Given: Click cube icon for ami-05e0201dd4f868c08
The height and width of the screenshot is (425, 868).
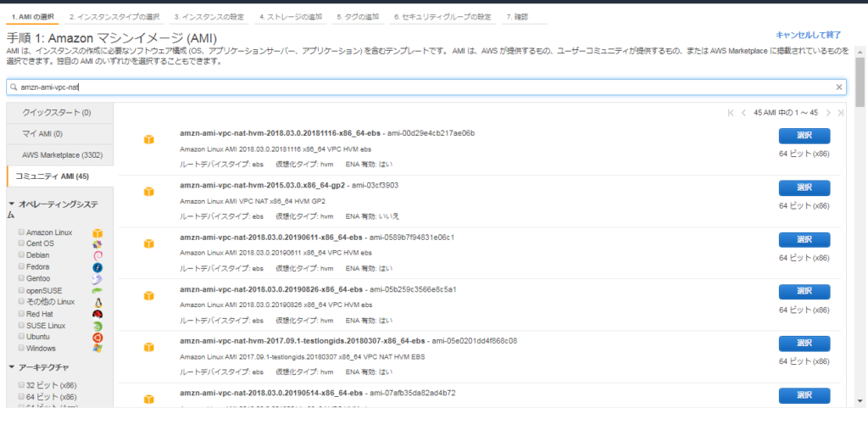Looking at the screenshot, I should (x=148, y=348).
